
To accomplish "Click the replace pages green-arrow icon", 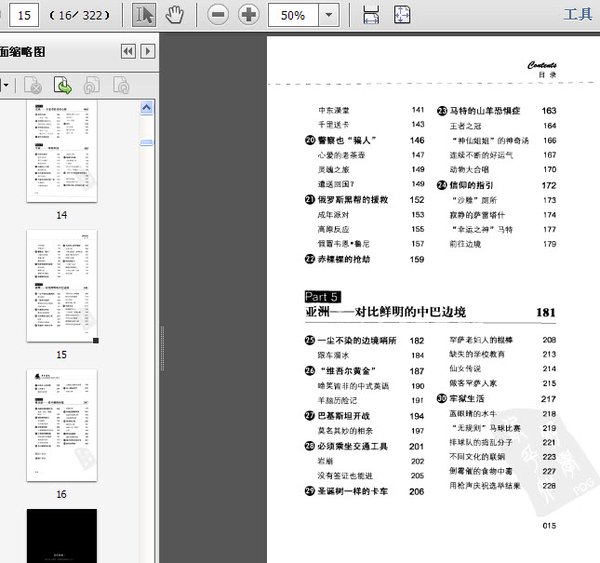I will [x=62, y=85].
